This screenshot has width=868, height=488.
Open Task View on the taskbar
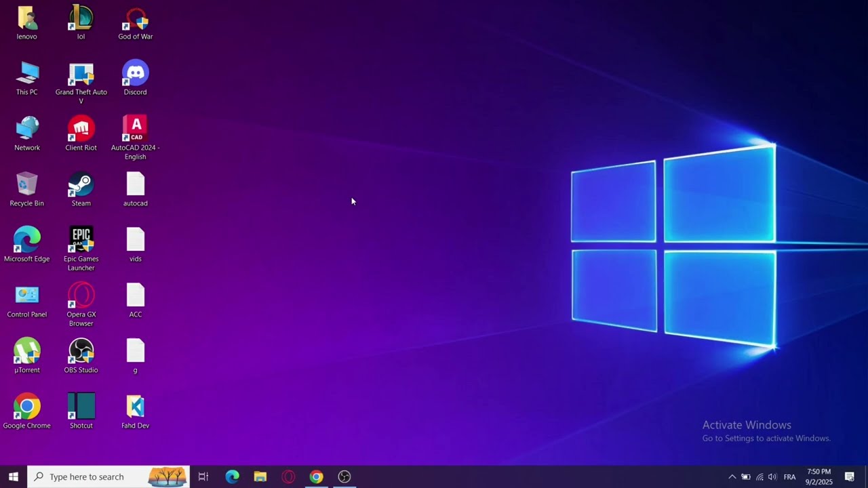click(x=203, y=476)
